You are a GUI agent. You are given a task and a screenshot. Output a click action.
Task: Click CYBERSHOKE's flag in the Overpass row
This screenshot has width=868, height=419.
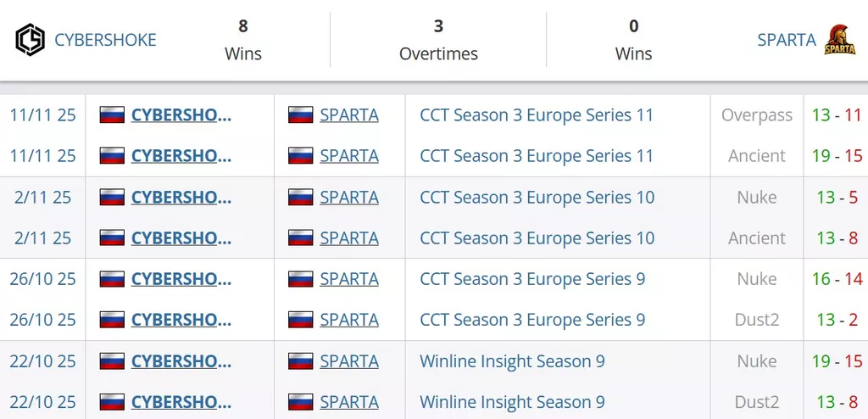[x=112, y=115]
